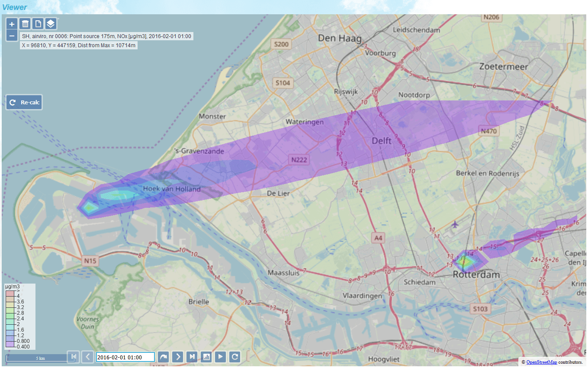588x368 pixels.
Task: Click the Brielle town label
Action: pos(199,301)
